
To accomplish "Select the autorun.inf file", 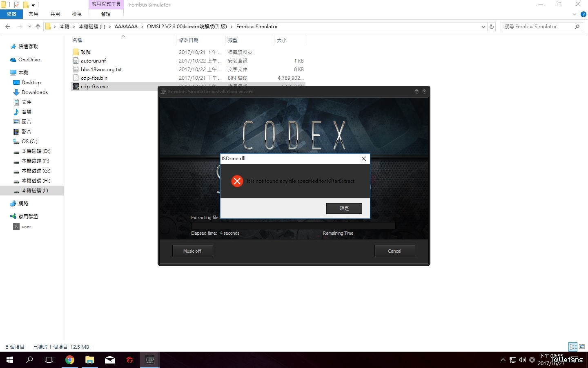I will pyautogui.click(x=93, y=61).
